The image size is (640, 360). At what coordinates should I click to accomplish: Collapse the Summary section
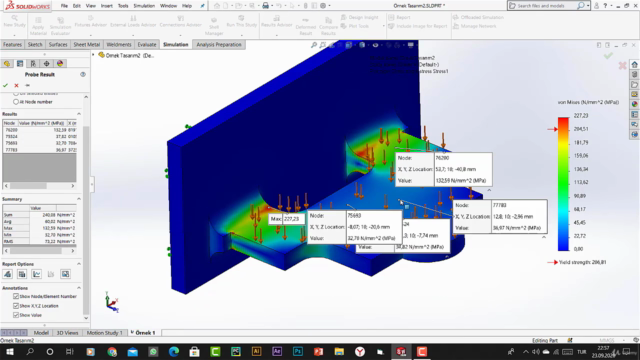[x=79, y=199]
